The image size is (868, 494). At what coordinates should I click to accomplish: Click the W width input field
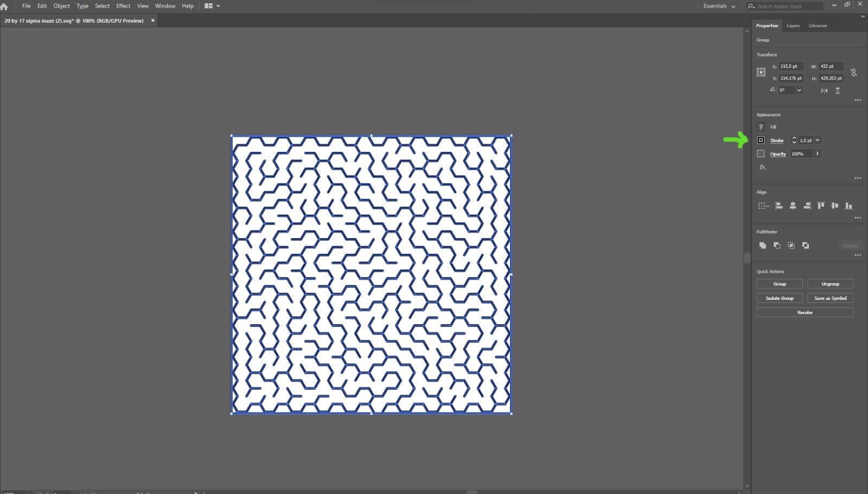point(831,66)
